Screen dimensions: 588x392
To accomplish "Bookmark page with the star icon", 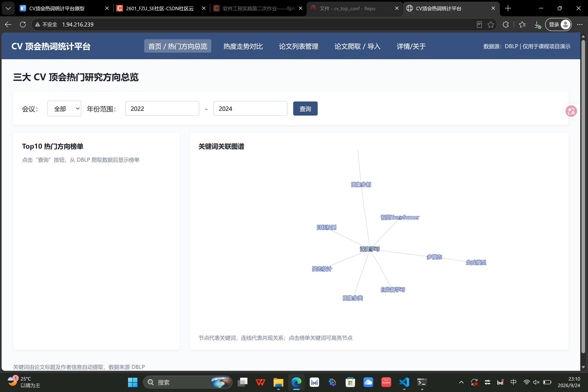I will pyautogui.click(x=491, y=24).
